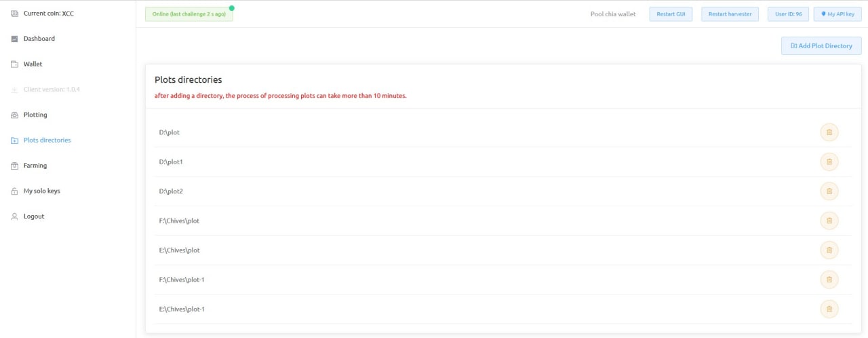868x338 pixels.
Task: Remove D:\plot1 using its trash icon
Action: click(x=829, y=162)
